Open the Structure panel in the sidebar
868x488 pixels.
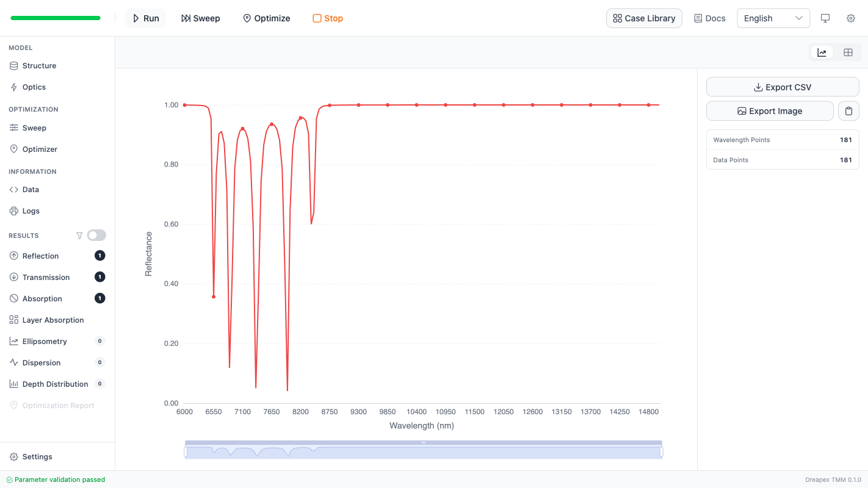38,65
